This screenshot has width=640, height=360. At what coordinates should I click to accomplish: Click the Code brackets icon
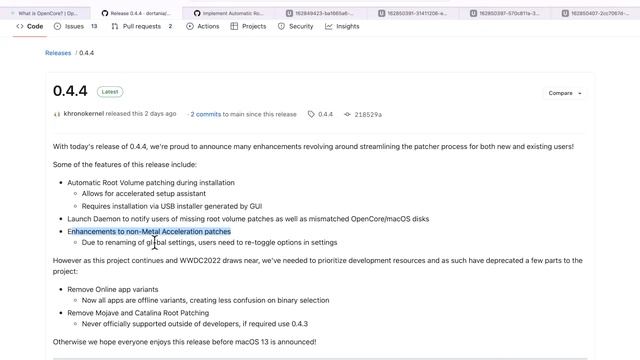(x=20, y=26)
